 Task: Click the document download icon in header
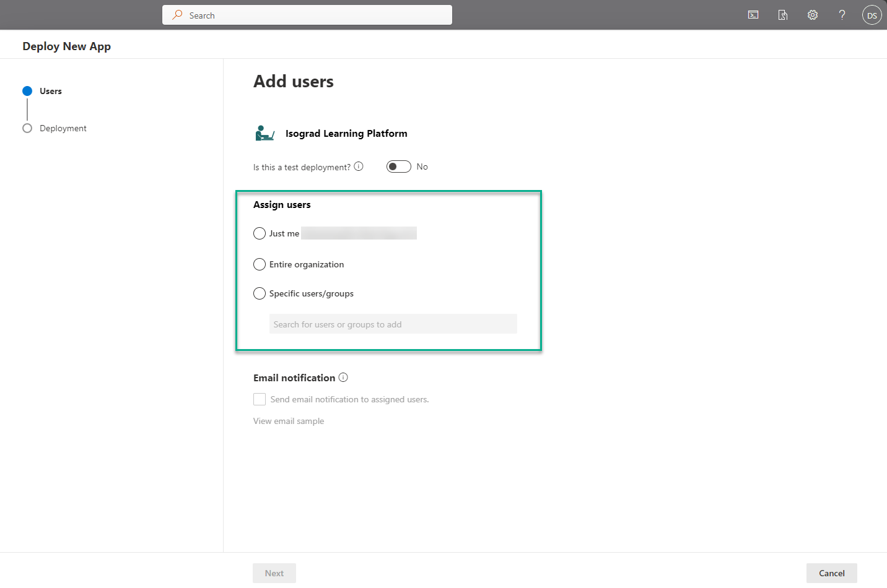point(783,15)
